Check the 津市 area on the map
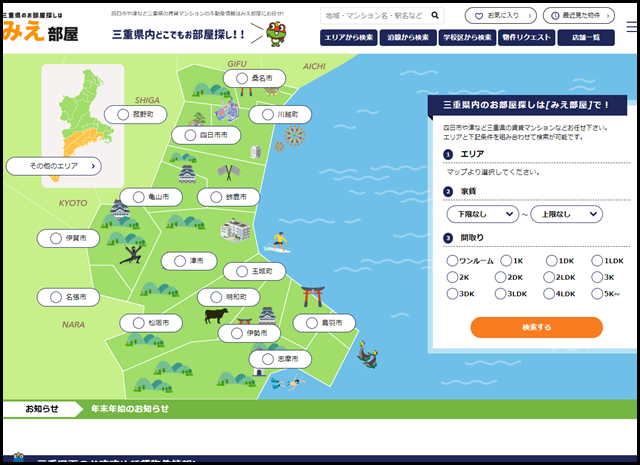 click(x=181, y=260)
